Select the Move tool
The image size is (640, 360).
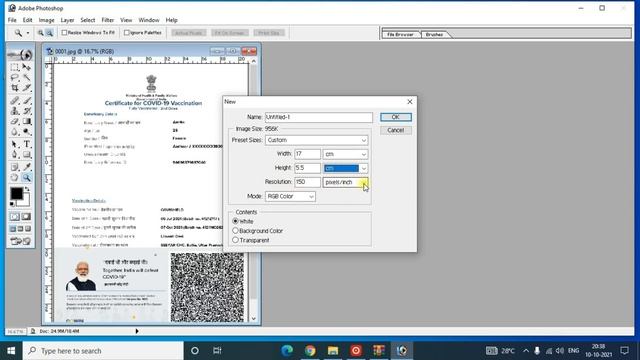27,67
